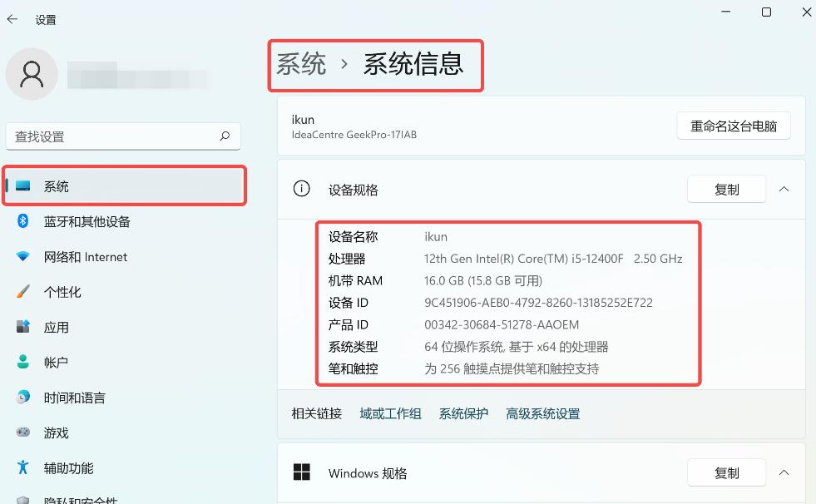Click the 设备规格 info icon
The image size is (816, 504).
point(301,188)
